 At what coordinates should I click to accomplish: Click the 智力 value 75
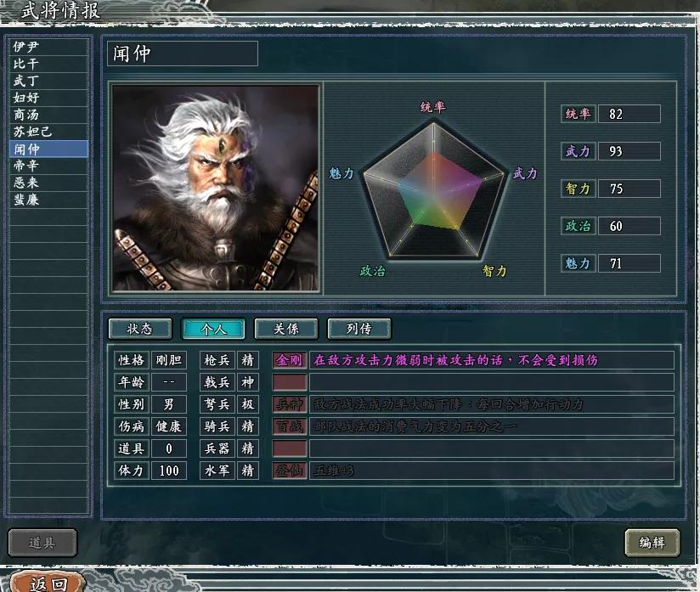[629, 189]
